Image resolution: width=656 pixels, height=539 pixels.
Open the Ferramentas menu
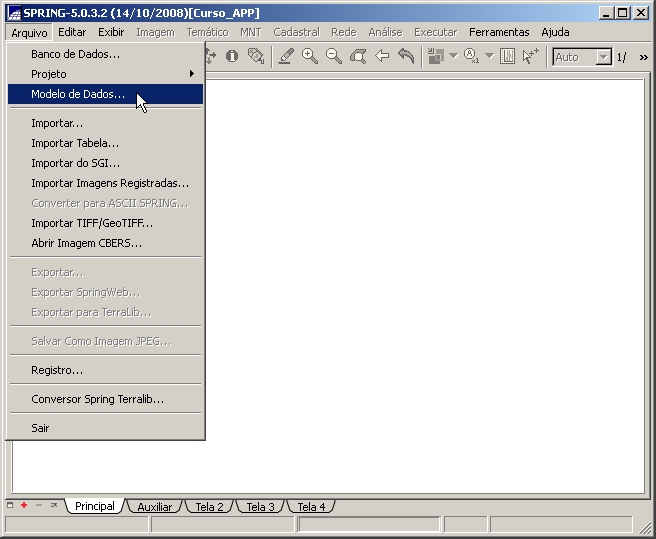499,32
